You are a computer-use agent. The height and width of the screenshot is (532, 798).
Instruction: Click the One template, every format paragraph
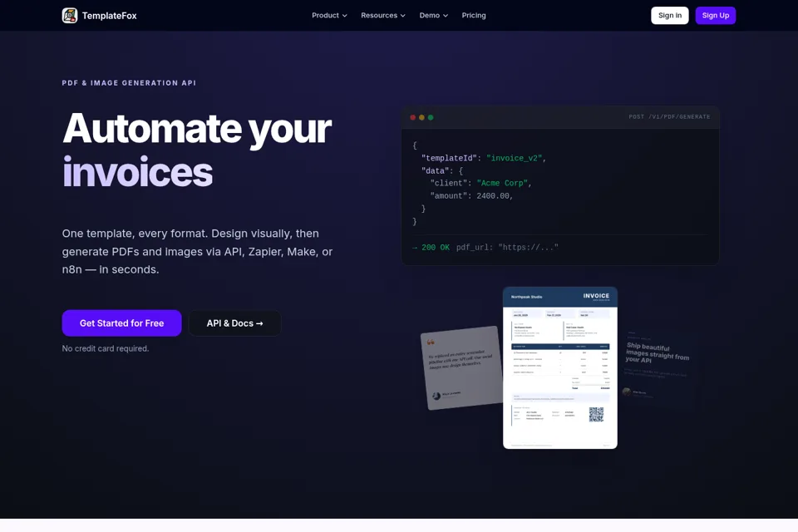[198, 252]
